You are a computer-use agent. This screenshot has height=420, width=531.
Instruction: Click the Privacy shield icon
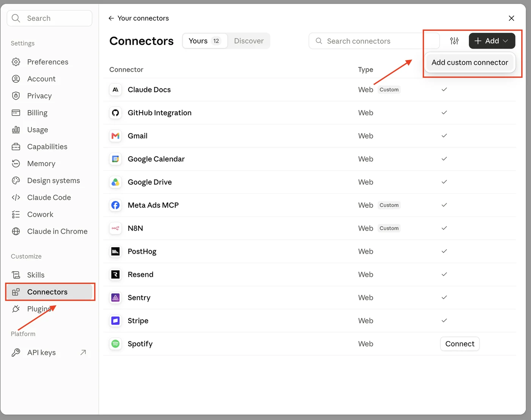(x=16, y=96)
